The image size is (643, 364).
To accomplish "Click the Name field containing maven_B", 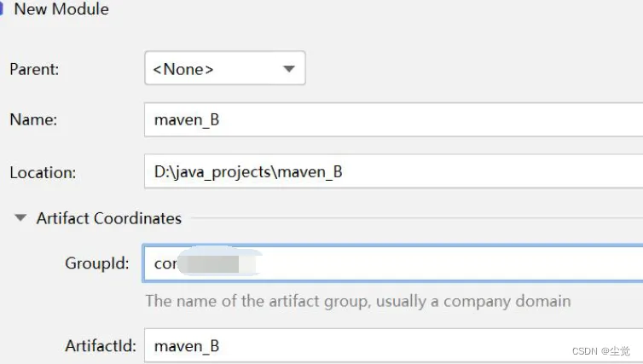I will pyautogui.click(x=392, y=120).
